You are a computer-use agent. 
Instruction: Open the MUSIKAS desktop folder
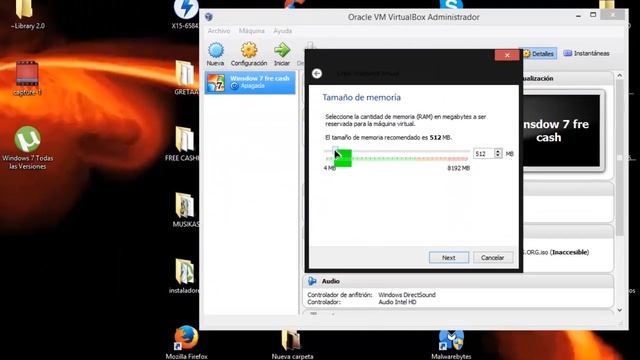click(x=186, y=210)
